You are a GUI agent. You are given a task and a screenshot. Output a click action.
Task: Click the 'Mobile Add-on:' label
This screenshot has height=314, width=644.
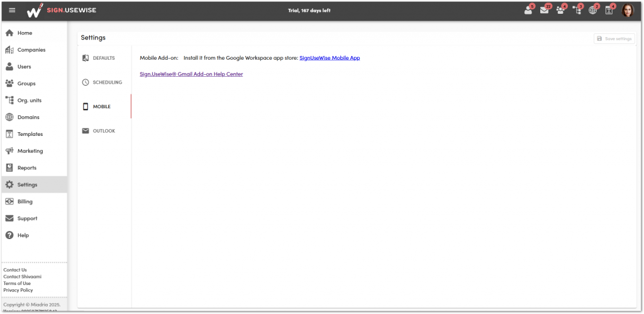tap(159, 58)
